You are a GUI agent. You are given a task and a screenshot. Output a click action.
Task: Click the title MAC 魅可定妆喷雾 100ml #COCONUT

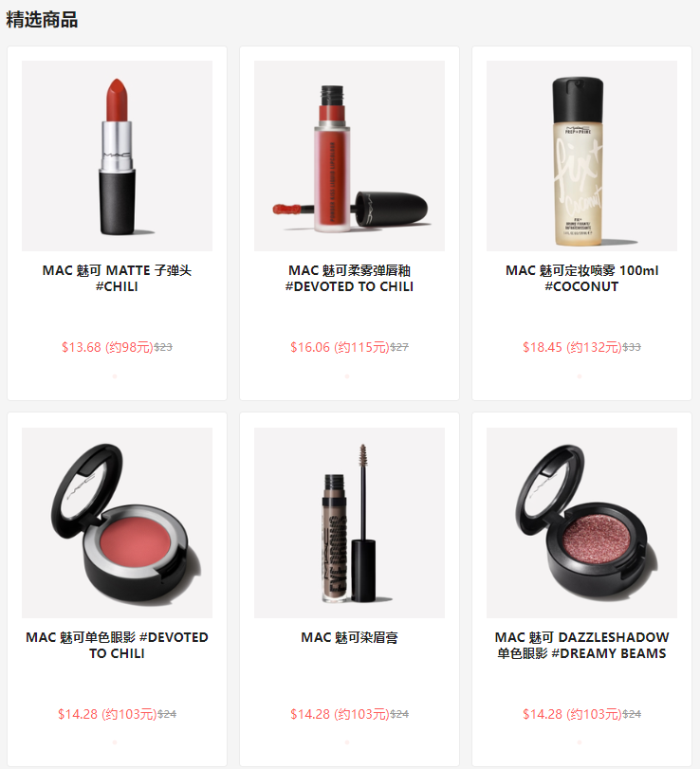coord(581,278)
